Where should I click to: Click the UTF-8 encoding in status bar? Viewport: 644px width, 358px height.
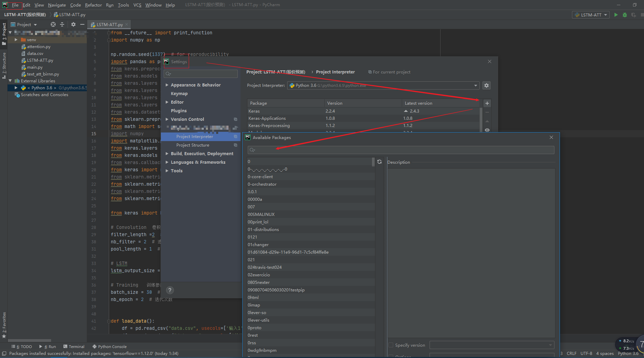point(586,353)
